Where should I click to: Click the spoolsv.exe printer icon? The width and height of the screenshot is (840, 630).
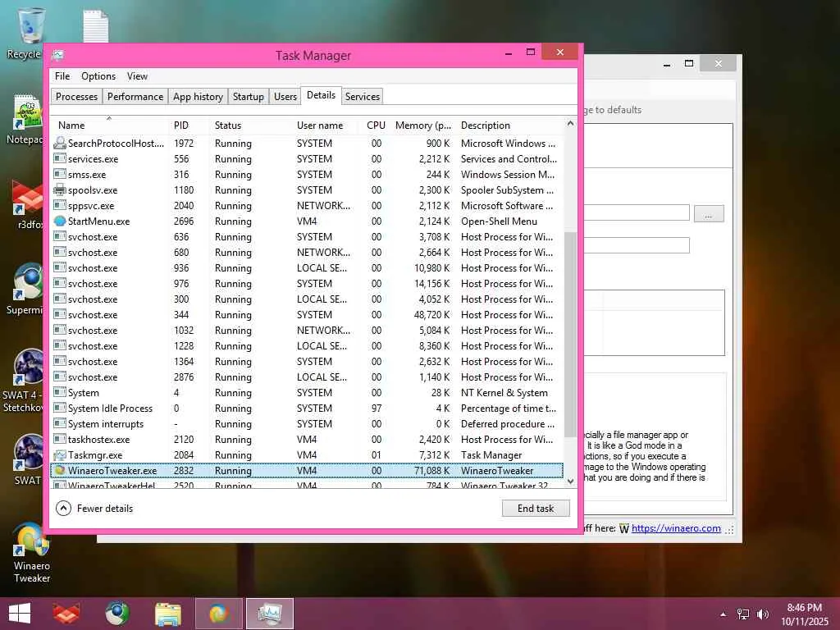point(60,190)
